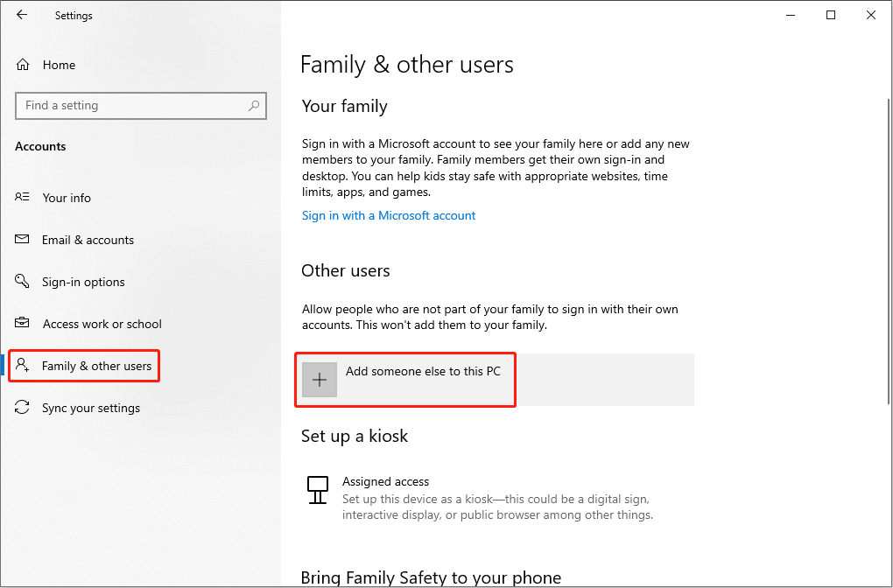Viewport: 893px width, 588px height.
Task: Click the Set up a kiosk heading
Action: point(355,436)
